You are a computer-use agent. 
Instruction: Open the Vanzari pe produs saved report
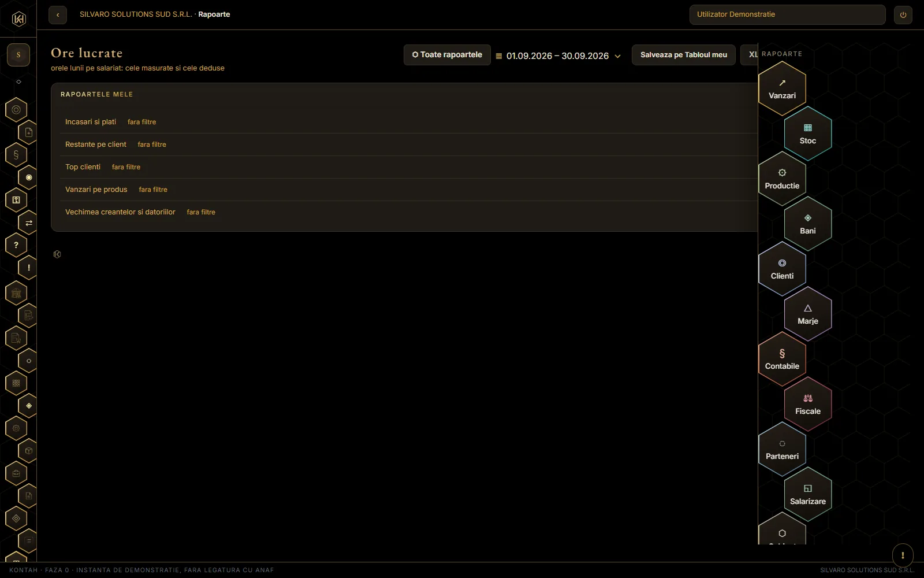(x=96, y=190)
